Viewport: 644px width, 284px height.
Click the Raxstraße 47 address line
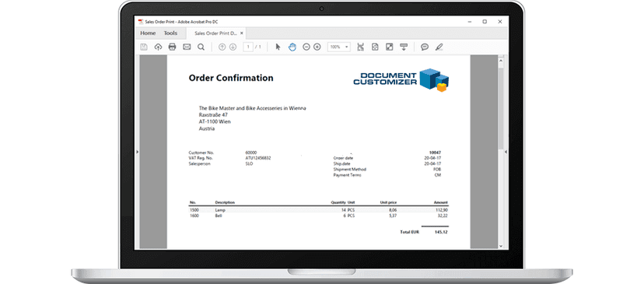(x=213, y=115)
